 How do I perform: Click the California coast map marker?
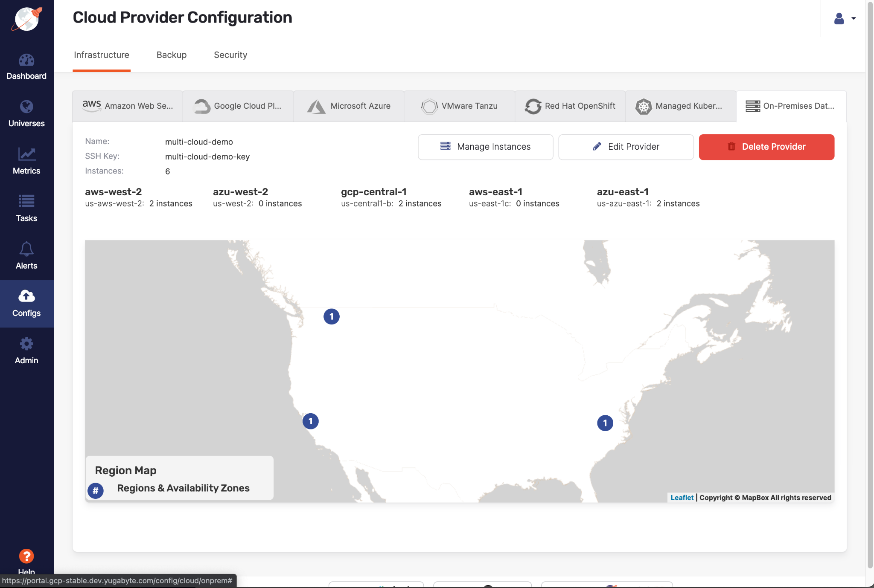tap(311, 421)
